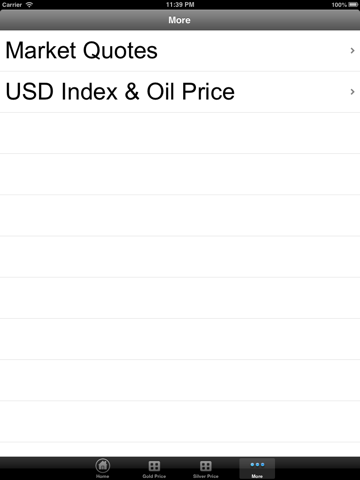
Task: Tap the More title in navigation bar
Action: [x=179, y=20]
